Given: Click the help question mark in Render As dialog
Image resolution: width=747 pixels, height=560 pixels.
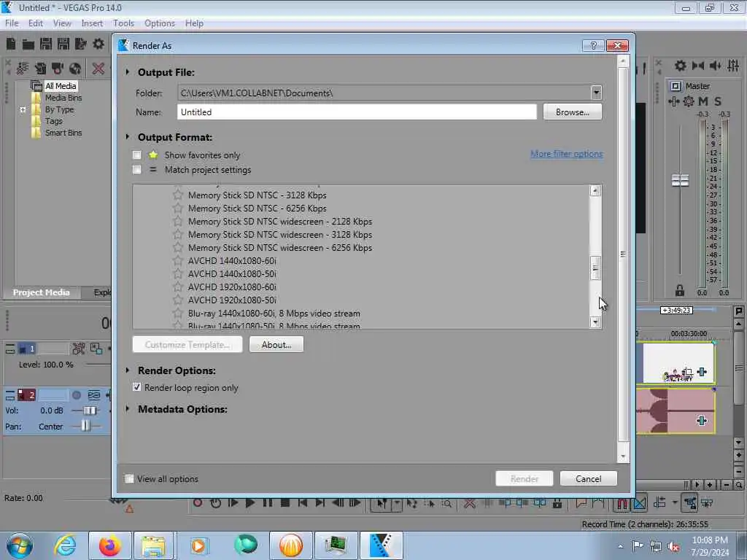Looking at the screenshot, I should point(593,45).
